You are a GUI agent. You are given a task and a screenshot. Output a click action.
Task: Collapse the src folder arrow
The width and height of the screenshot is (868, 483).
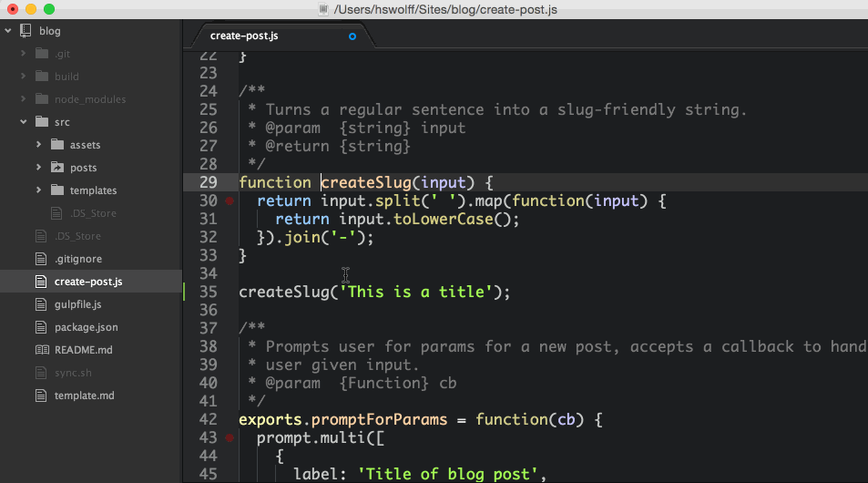pyautogui.click(x=23, y=122)
